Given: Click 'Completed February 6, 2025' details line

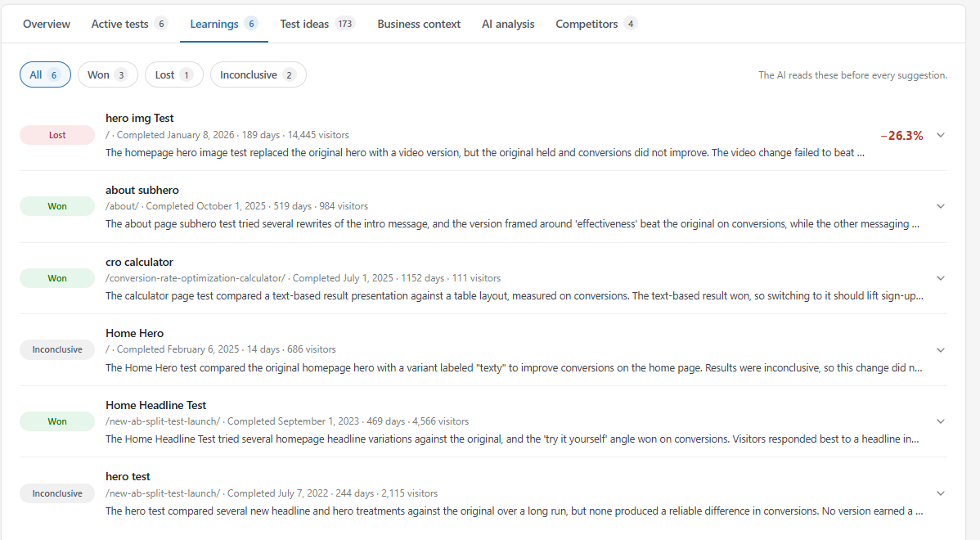Looking at the screenshot, I should coord(221,349).
